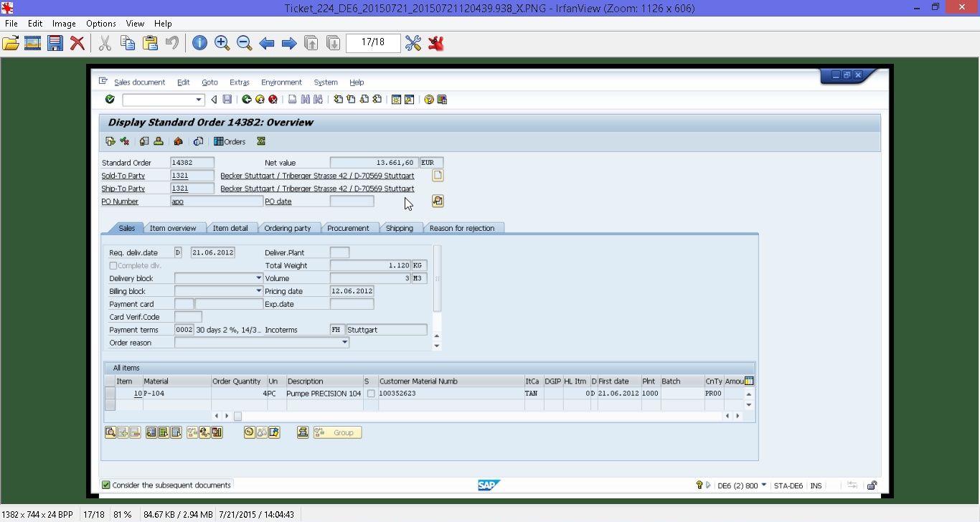Tick the S checkbox in item 10 row
This screenshot has width=980, height=522.
(x=371, y=394)
